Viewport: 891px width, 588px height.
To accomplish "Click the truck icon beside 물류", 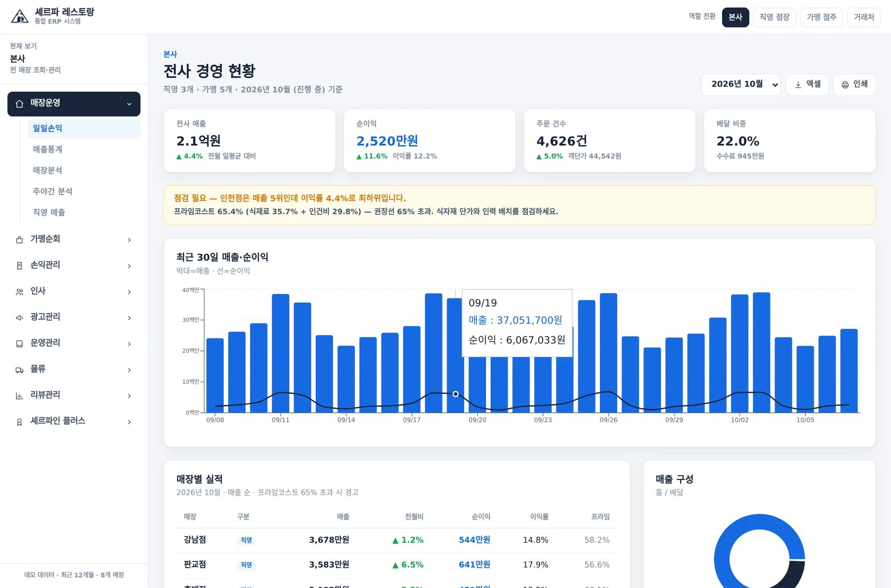I will pyautogui.click(x=19, y=370).
